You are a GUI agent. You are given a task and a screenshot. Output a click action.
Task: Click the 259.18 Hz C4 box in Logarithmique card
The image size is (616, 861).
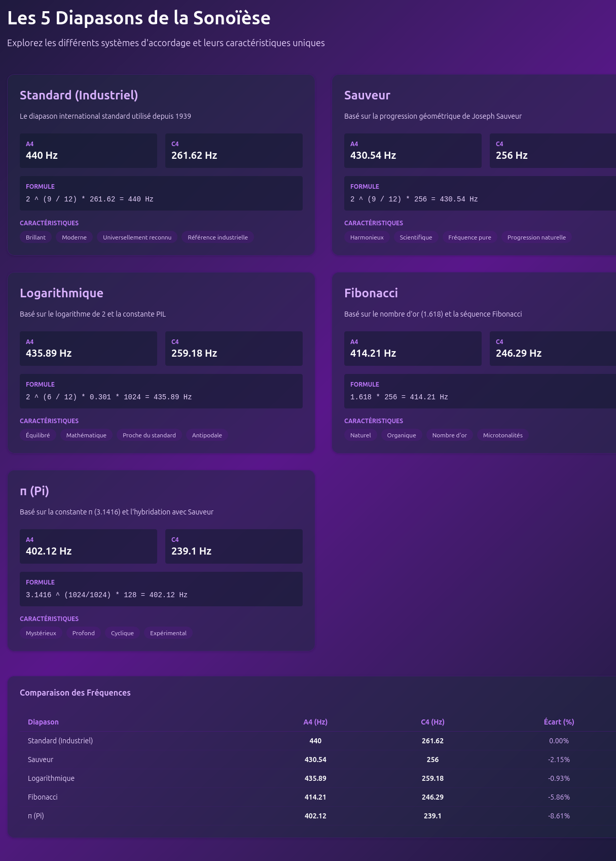point(234,349)
